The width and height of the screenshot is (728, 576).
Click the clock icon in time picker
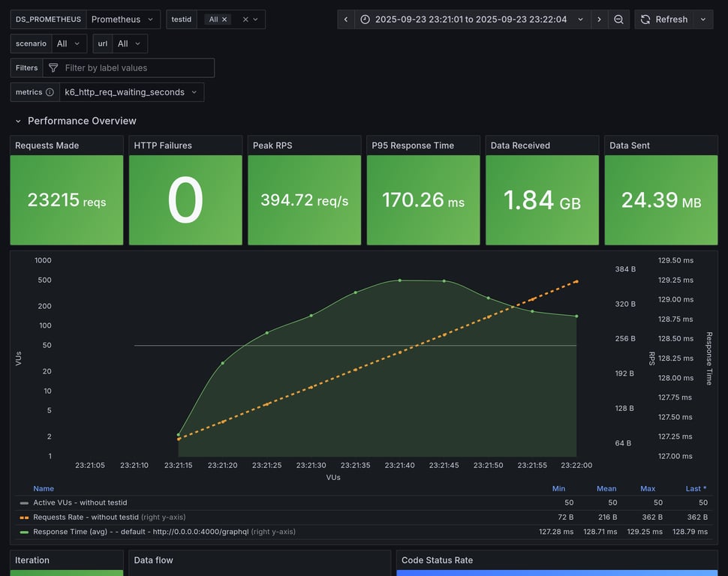coord(366,19)
